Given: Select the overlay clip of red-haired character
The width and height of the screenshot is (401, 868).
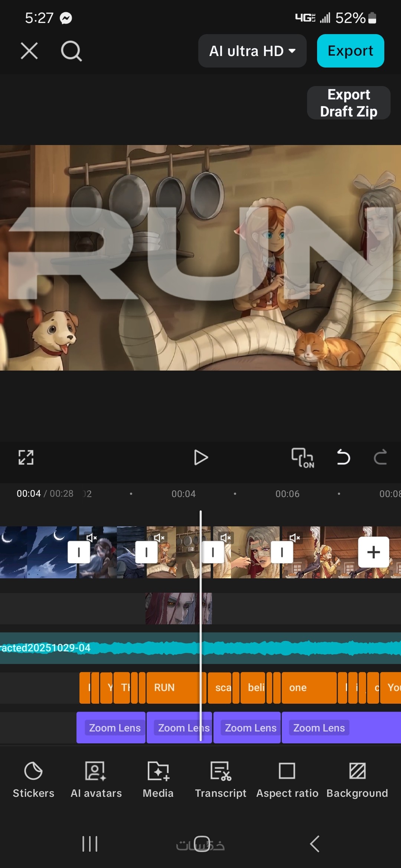Looking at the screenshot, I should click(179, 608).
